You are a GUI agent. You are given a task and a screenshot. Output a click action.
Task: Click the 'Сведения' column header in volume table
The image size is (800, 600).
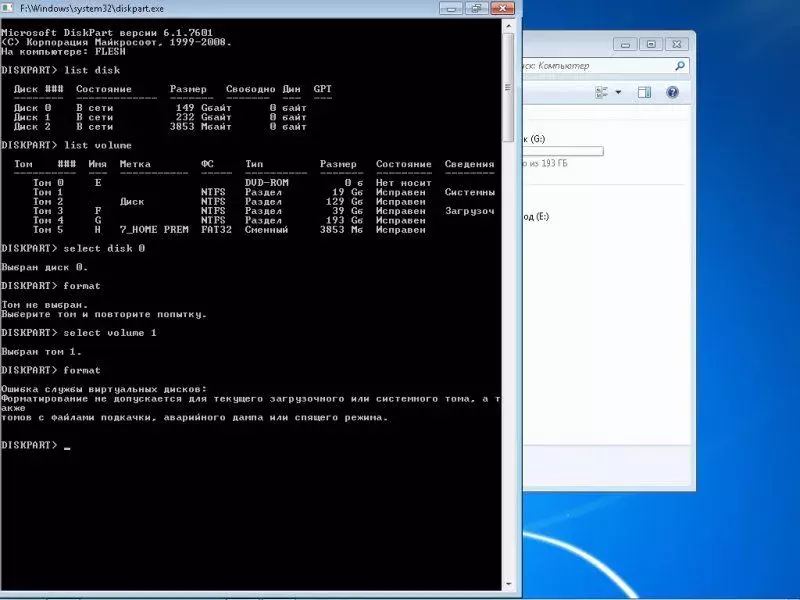coord(469,164)
